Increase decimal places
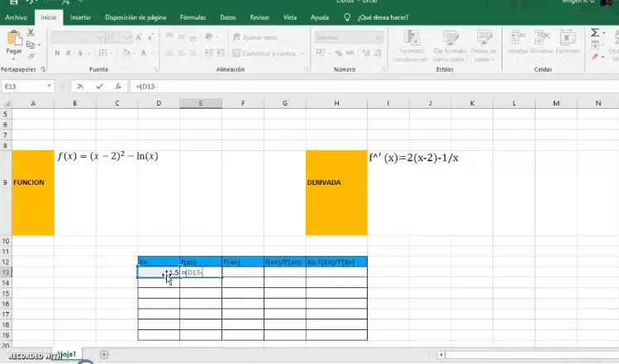Viewport: 619px width, 364px height. (x=366, y=53)
